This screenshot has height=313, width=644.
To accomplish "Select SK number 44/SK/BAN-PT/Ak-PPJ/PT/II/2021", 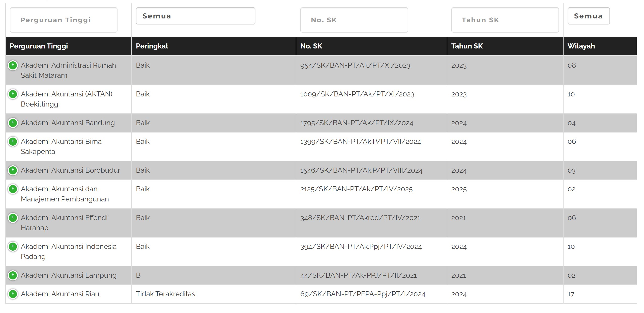I will pyautogui.click(x=359, y=275).
